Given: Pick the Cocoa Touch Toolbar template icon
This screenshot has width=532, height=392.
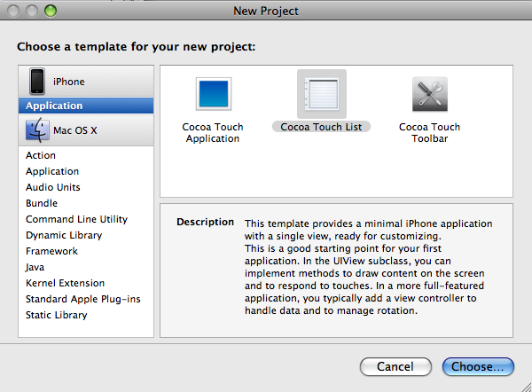Looking at the screenshot, I should (430, 94).
